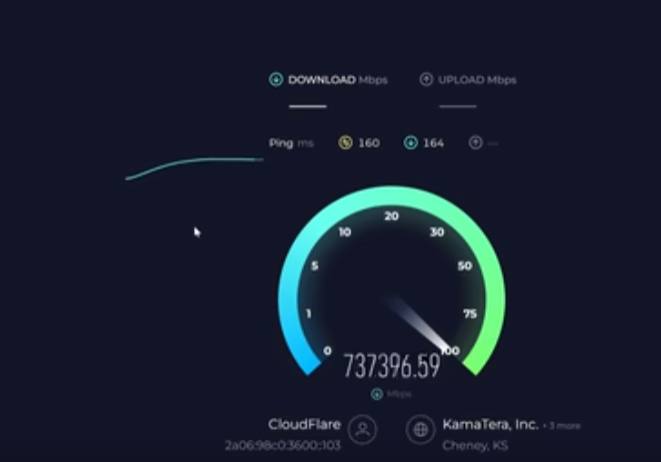
Task: Click the teal download ping icon near 164
Action: pos(411,142)
